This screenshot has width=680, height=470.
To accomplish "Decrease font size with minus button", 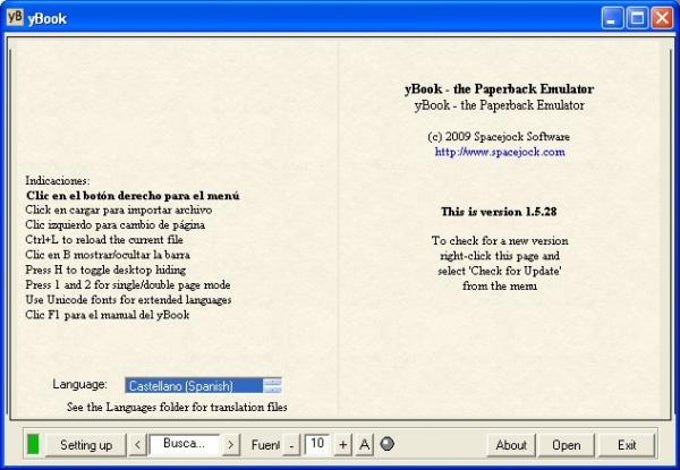I will click(291, 445).
